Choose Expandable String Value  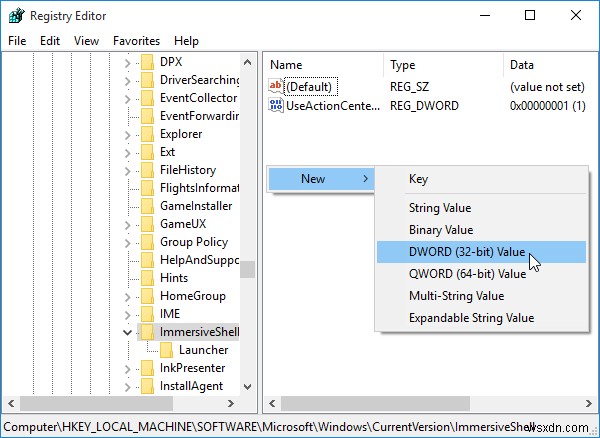(x=481, y=318)
